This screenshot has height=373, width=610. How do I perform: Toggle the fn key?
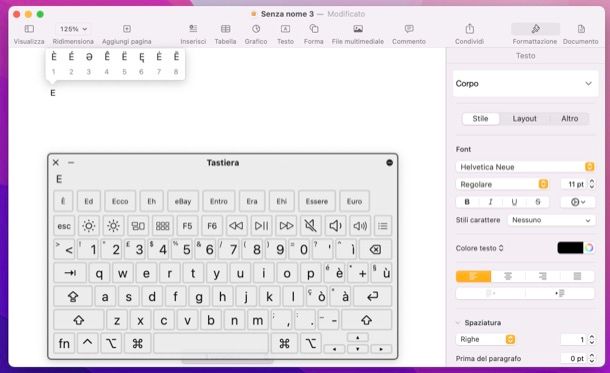(64, 343)
